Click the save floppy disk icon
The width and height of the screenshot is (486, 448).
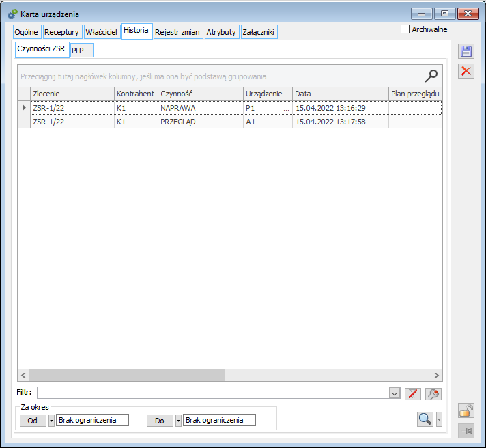[466, 52]
